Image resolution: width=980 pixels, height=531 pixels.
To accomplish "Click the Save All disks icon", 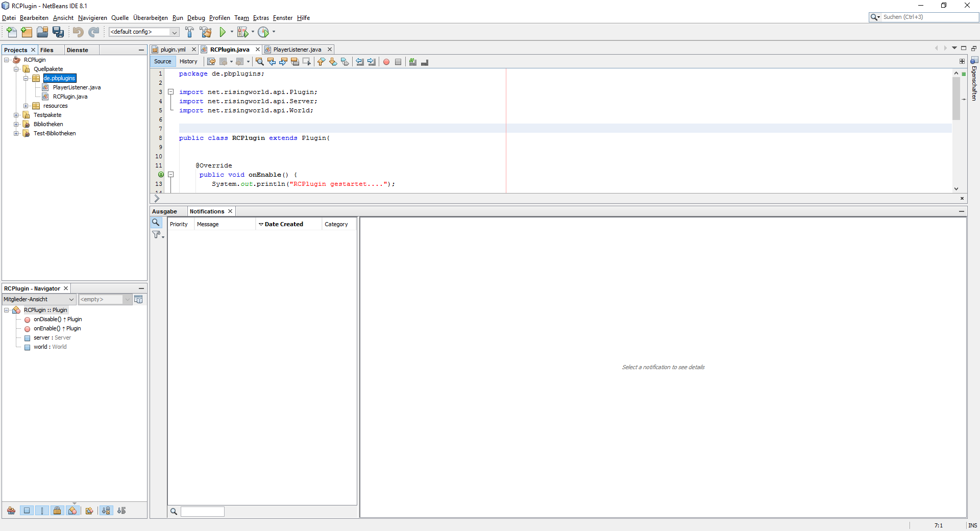I will (x=58, y=32).
